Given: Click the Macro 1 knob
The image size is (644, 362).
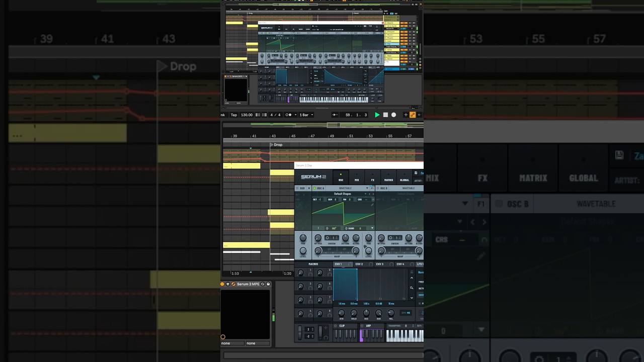Looking at the screenshot, I should click(300, 273).
